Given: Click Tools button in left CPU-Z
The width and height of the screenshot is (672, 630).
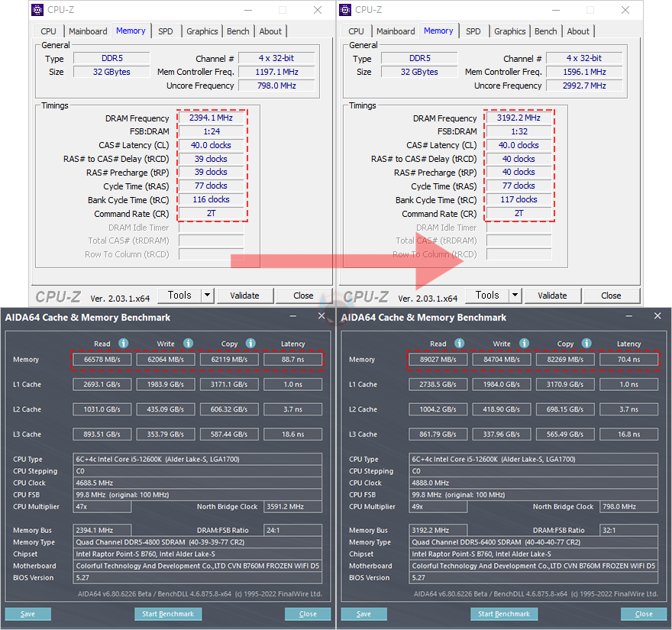Looking at the screenshot, I should click(x=179, y=296).
